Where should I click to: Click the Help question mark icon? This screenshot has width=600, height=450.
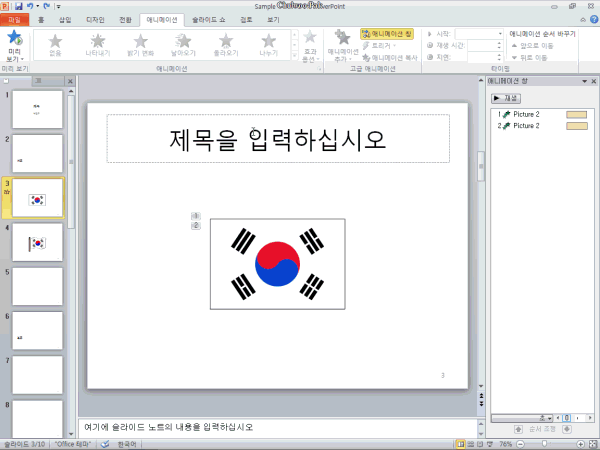click(594, 20)
